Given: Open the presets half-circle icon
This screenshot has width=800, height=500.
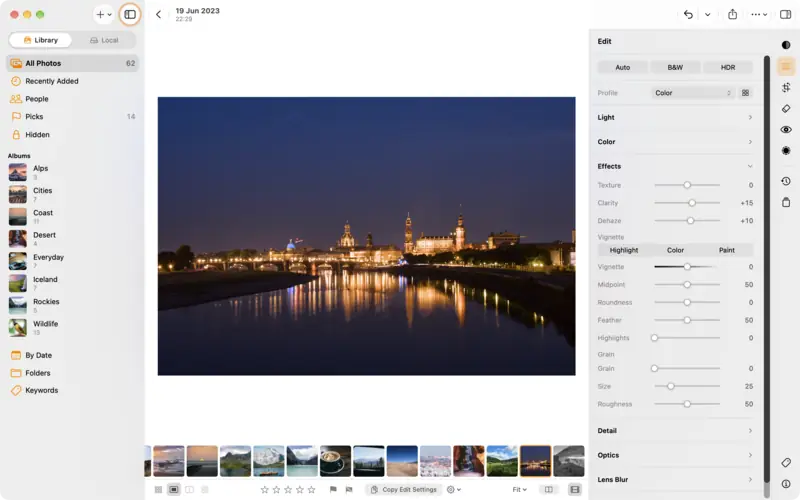Looking at the screenshot, I should (x=786, y=45).
